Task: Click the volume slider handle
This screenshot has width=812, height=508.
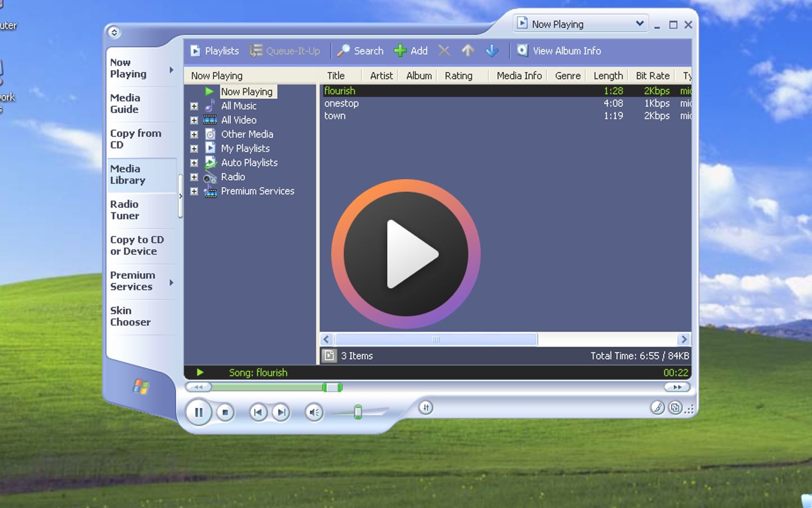Action: (x=358, y=412)
